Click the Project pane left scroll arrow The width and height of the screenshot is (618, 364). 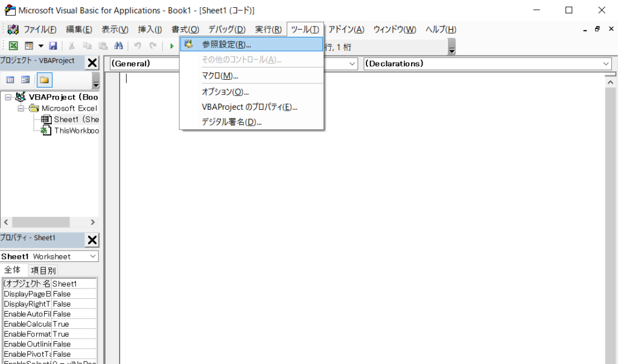click(6, 222)
